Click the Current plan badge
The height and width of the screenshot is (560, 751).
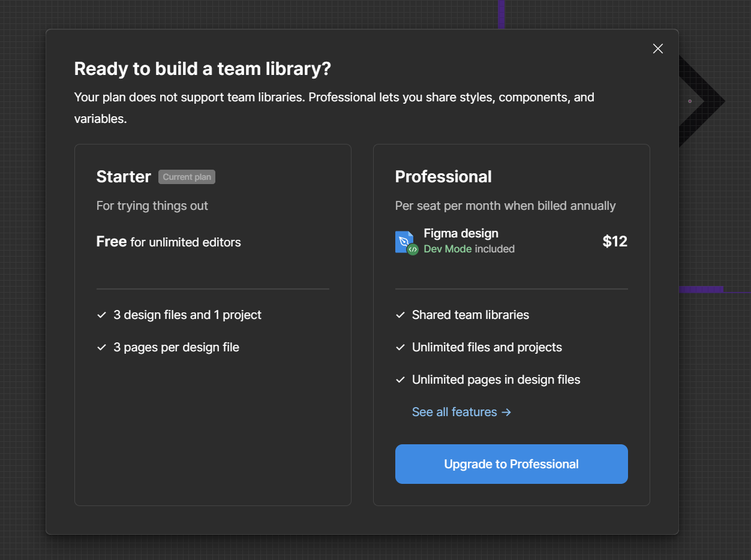click(187, 177)
